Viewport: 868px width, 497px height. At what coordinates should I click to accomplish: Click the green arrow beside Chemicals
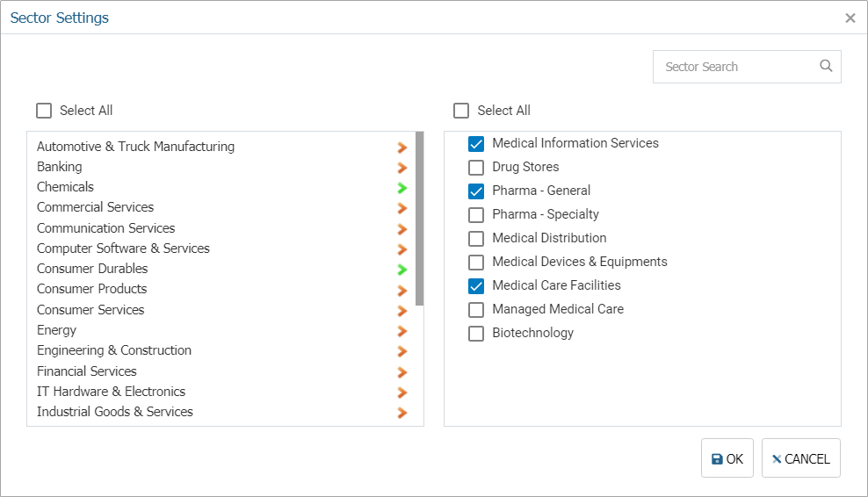402,188
